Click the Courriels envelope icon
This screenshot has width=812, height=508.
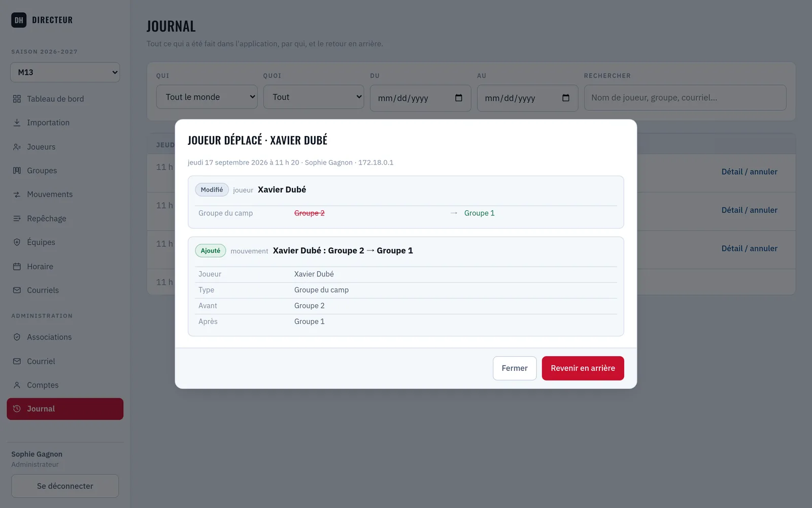click(x=17, y=290)
